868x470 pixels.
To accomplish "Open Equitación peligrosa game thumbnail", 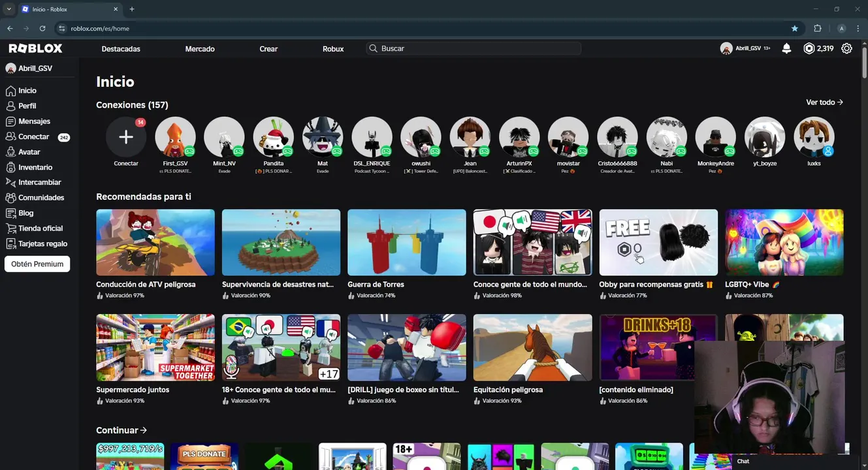I will click(x=532, y=347).
